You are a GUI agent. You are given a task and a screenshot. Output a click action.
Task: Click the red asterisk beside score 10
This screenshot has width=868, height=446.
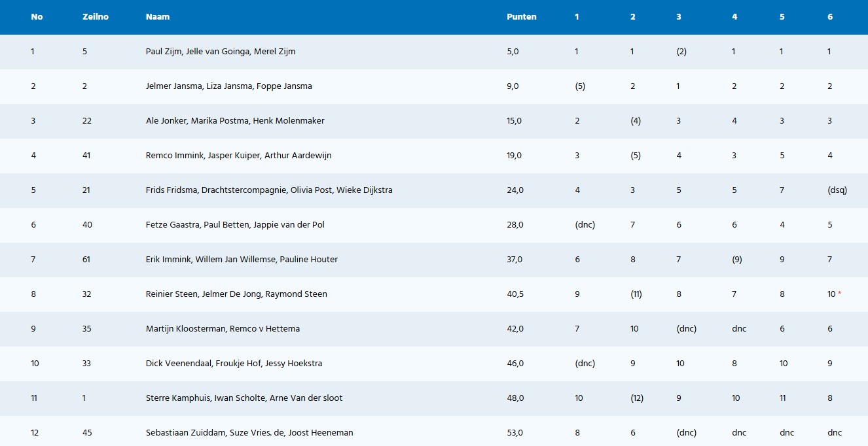[839, 294]
